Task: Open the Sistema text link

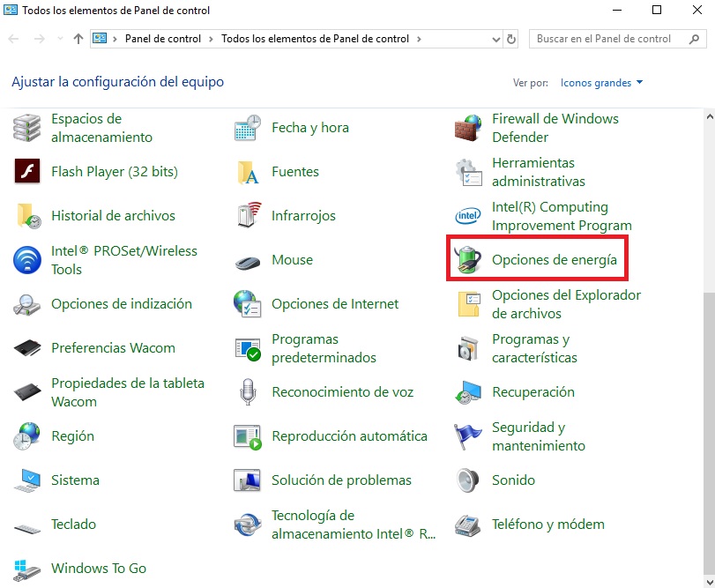Action: [75, 480]
